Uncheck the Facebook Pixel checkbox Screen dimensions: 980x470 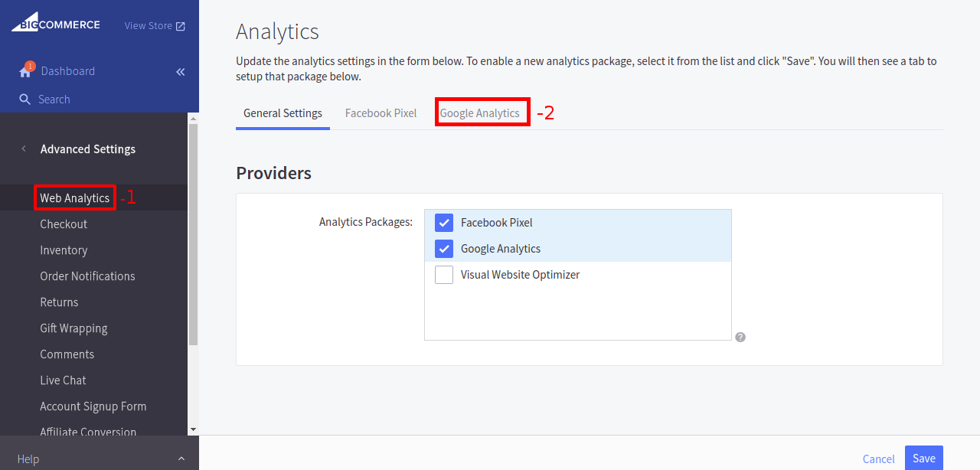[444, 223]
